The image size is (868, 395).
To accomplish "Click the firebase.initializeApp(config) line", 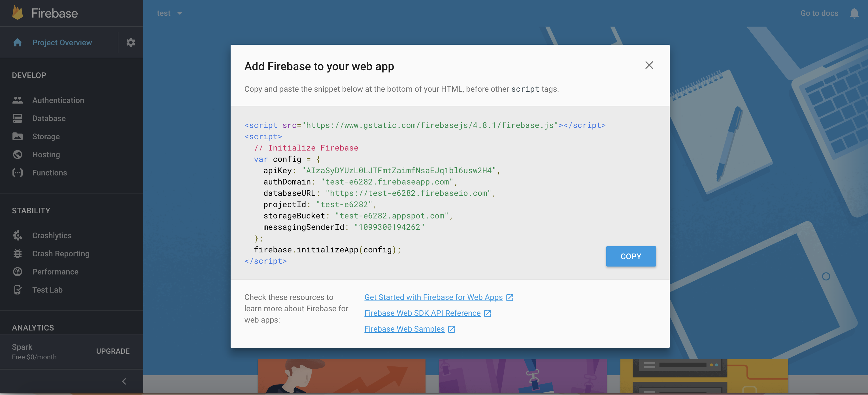I will 327,250.
